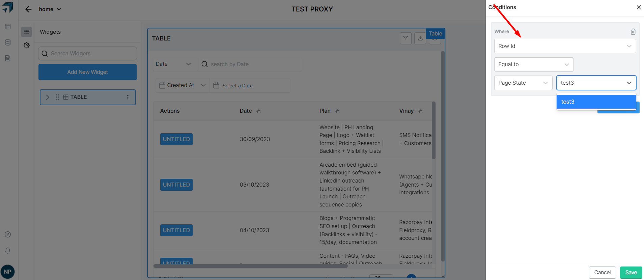
Task: Copy the Date column header
Action: point(258,111)
